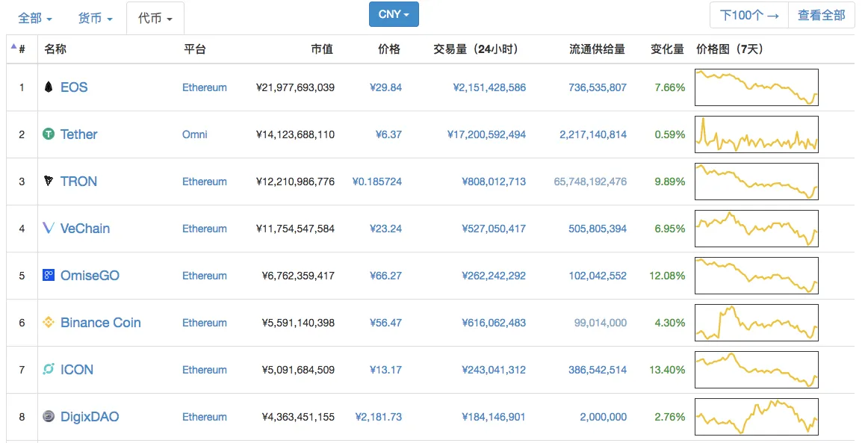Sort table by 流通供给量 column header
Screen dimensions: 868x443
(x=598, y=49)
